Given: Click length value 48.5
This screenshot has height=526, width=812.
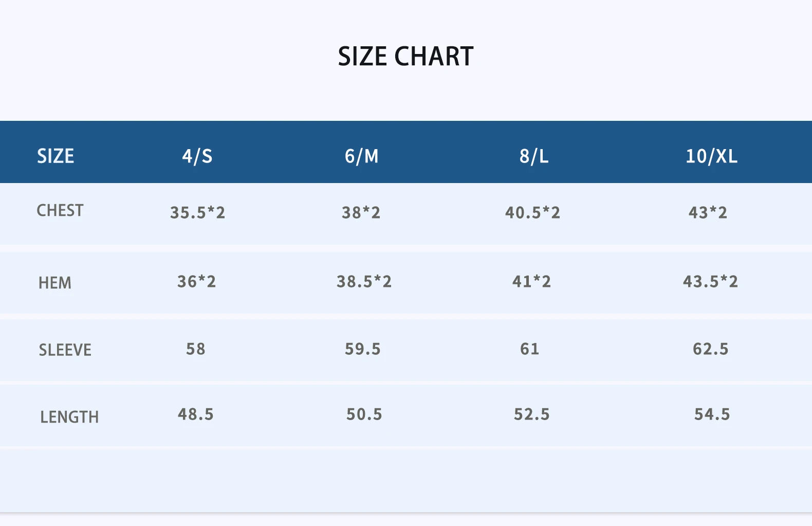Looking at the screenshot, I should (195, 414).
